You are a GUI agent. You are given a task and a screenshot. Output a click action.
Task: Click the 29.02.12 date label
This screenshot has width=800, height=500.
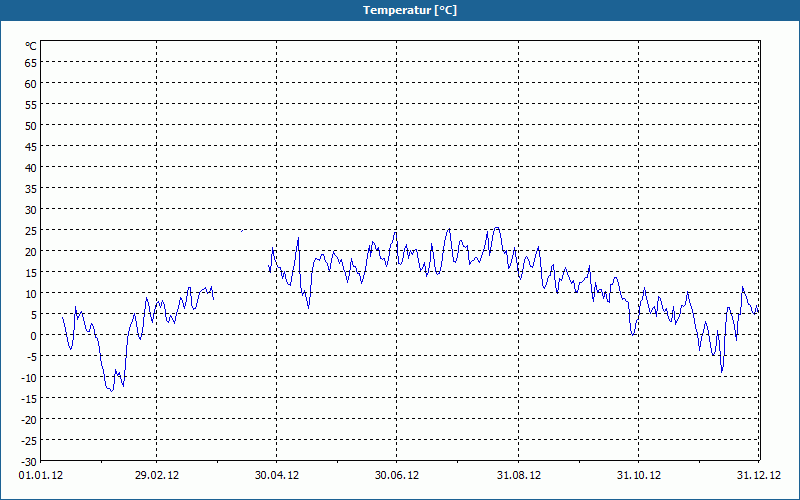(157, 476)
